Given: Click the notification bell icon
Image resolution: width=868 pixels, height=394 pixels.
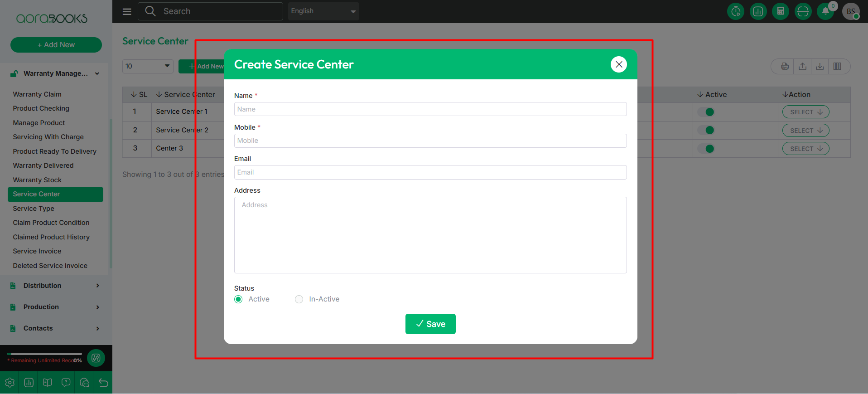Looking at the screenshot, I should tap(825, 11).
